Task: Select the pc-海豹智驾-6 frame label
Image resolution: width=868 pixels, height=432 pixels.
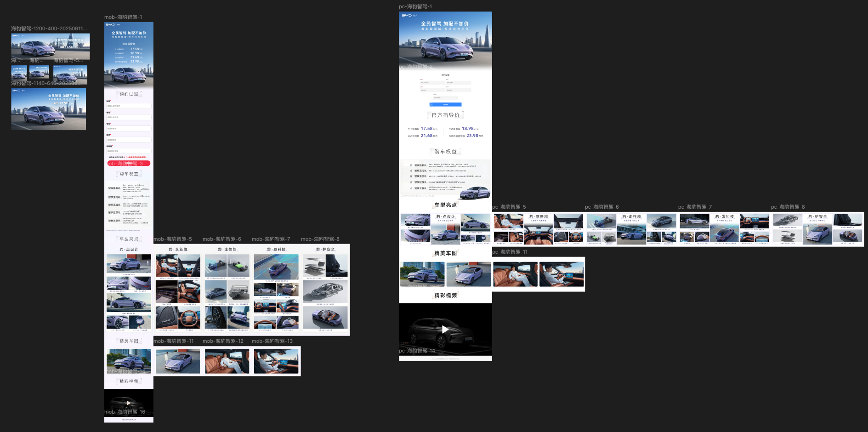Action: pos(602,207)
